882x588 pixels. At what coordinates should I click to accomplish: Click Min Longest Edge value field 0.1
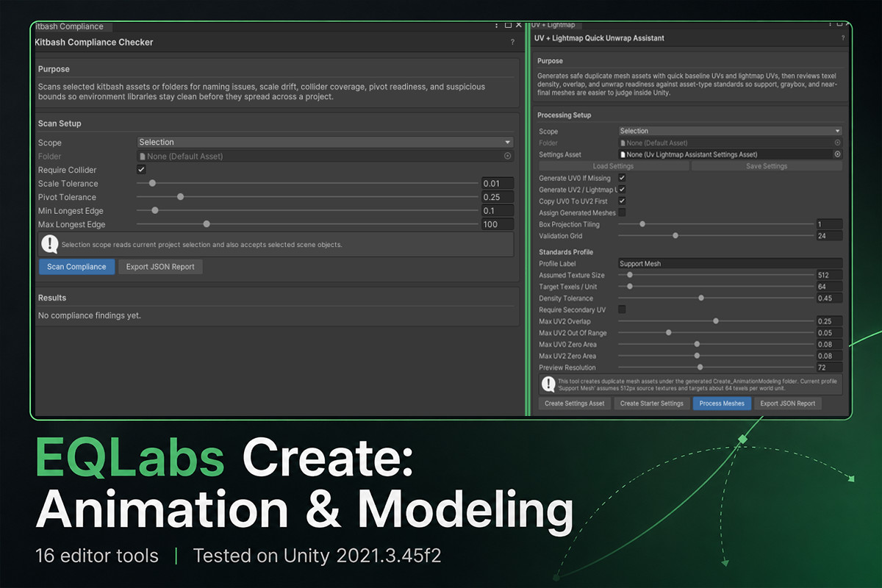pyautogui.click(x=498, y=211)
